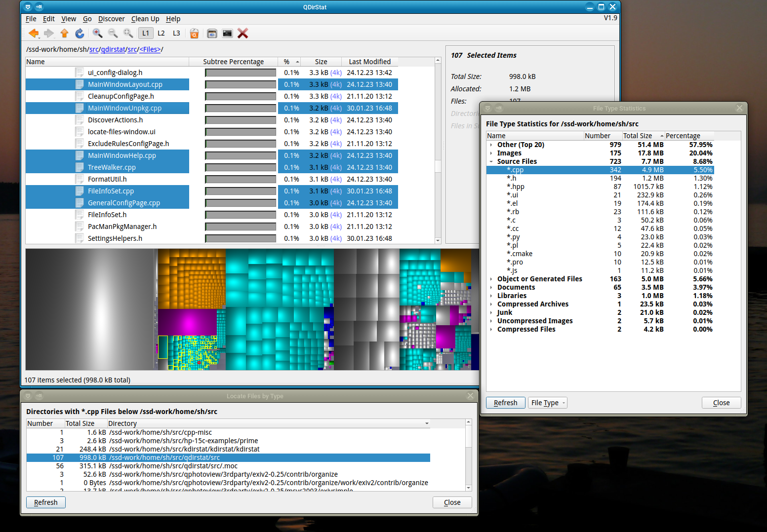Sort by Subtree Percentage column header
This screenshot has width=767, height=532.
233,62
